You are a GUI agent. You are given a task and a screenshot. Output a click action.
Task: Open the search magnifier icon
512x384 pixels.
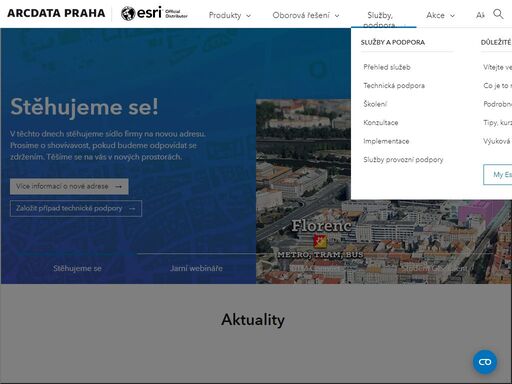coord(498,14)
